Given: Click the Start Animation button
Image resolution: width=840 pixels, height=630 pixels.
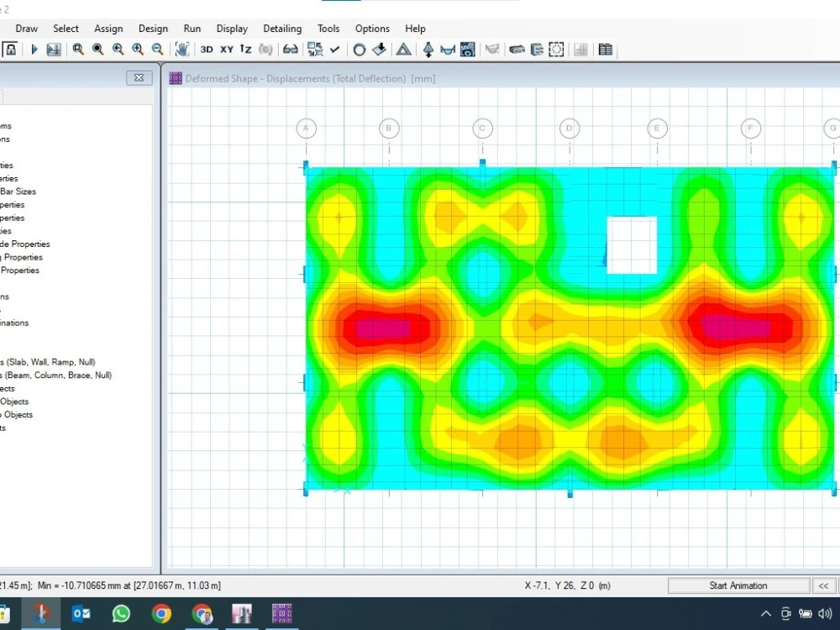Looking at the screenshot, I should pyautogui.click(x=739, y=585).
